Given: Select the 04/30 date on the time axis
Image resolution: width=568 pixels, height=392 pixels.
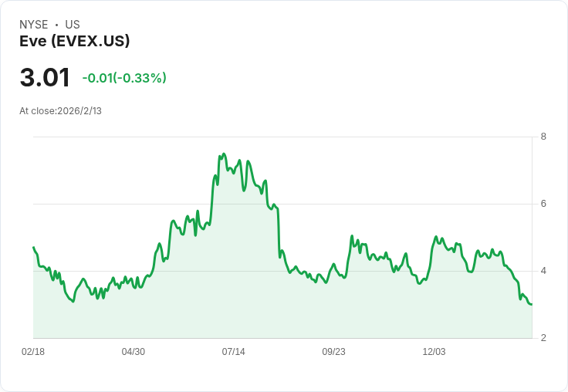Looking at the screenshot, I should click(134, 352).
